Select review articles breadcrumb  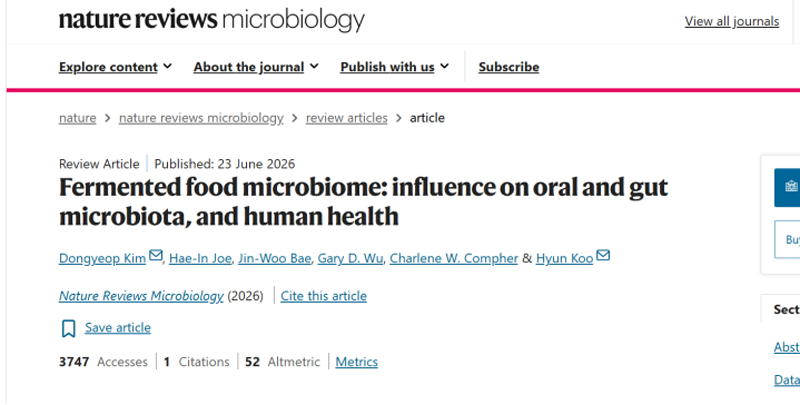click(x=346, y=118)
